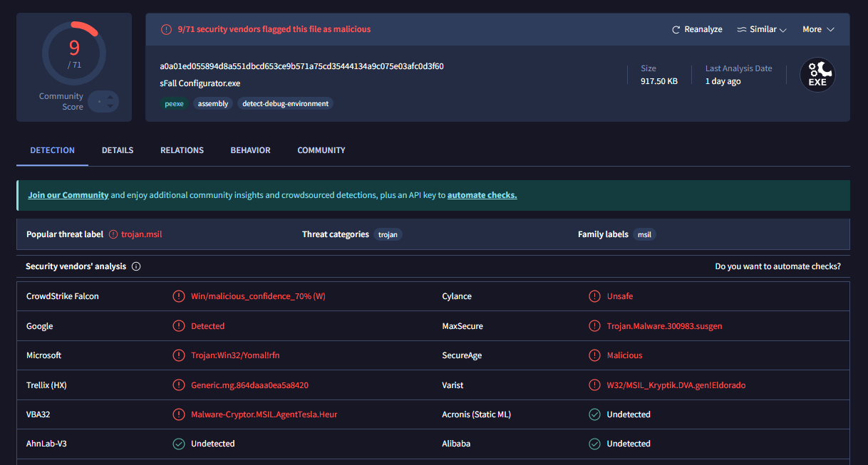This screenshot has height=465, width=868.
Task: Open the More dropdown menu
Action: pos(817,30)
